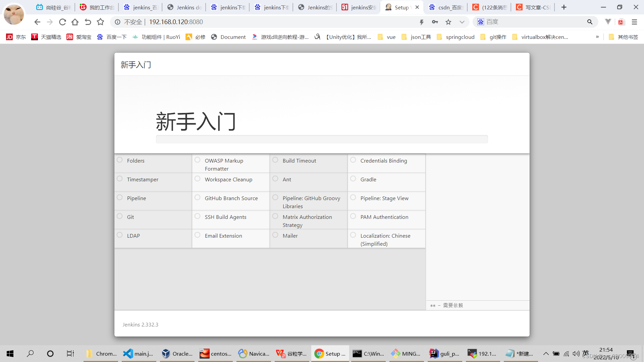Bookmark this page via the star icon
644x362 pixels.
448,22
